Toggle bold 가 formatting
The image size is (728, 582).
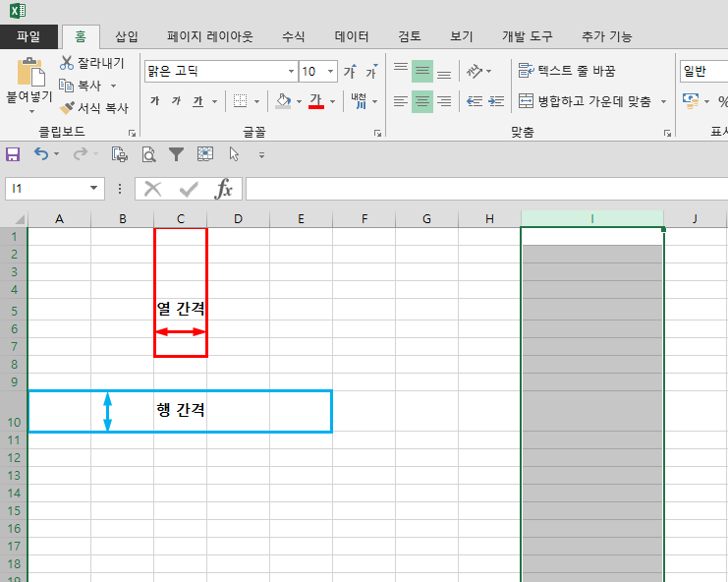[155, 101]
